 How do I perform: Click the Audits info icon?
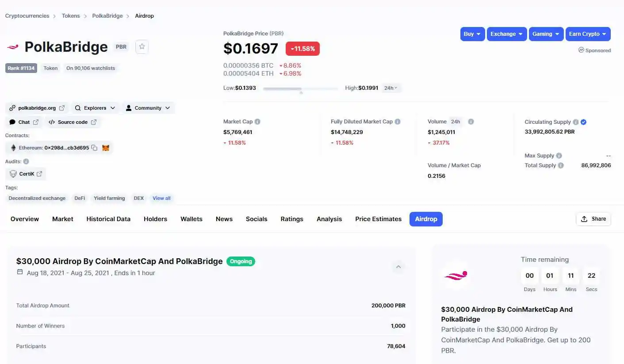click(x=26, y=161)
